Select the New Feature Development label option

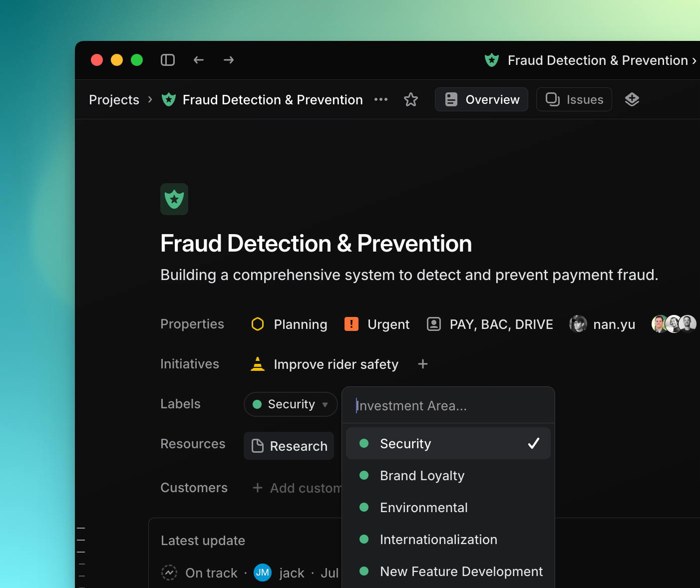[x=448, y=571]
